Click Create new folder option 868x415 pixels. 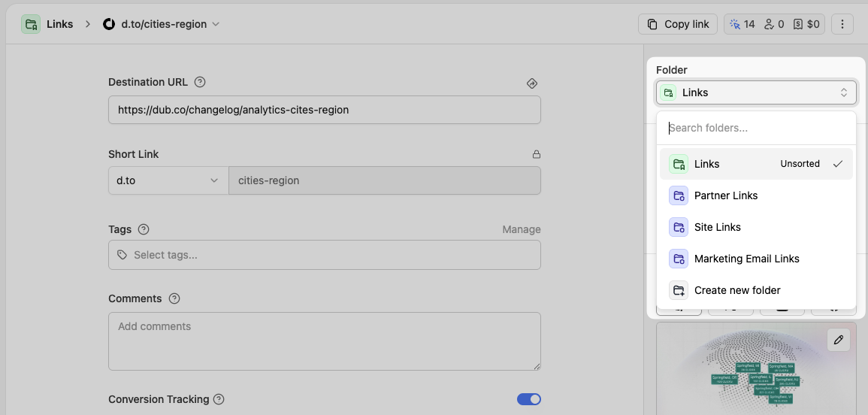click(756, 290)
